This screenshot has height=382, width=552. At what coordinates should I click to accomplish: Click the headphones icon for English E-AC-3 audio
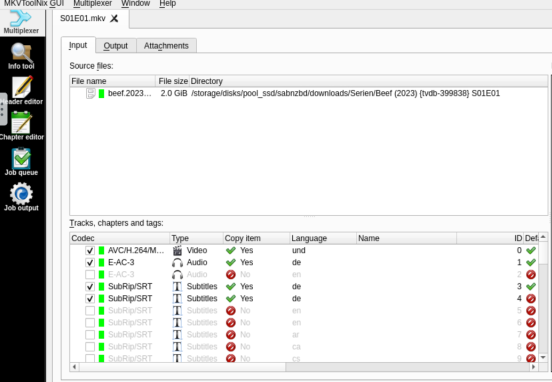click(x=177, y=274)
